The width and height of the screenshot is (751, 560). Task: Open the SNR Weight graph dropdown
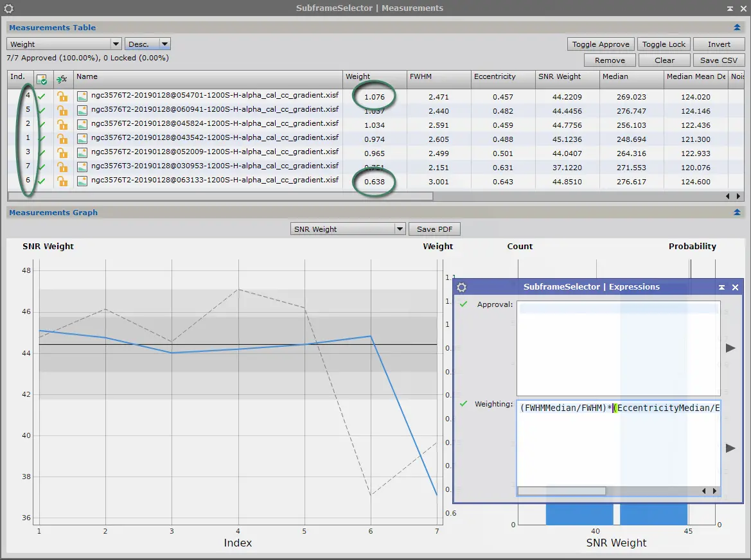coord(348,229)
